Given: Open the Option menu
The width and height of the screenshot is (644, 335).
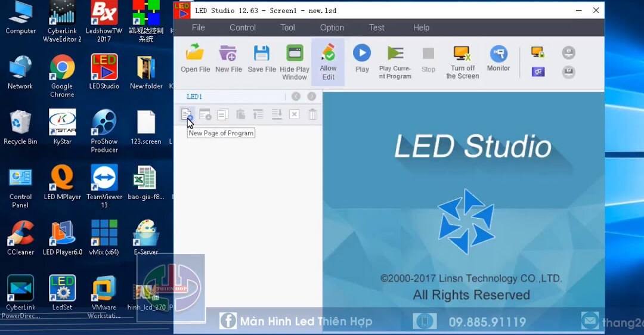Looking at the screenshot, I should pos(332,27).
